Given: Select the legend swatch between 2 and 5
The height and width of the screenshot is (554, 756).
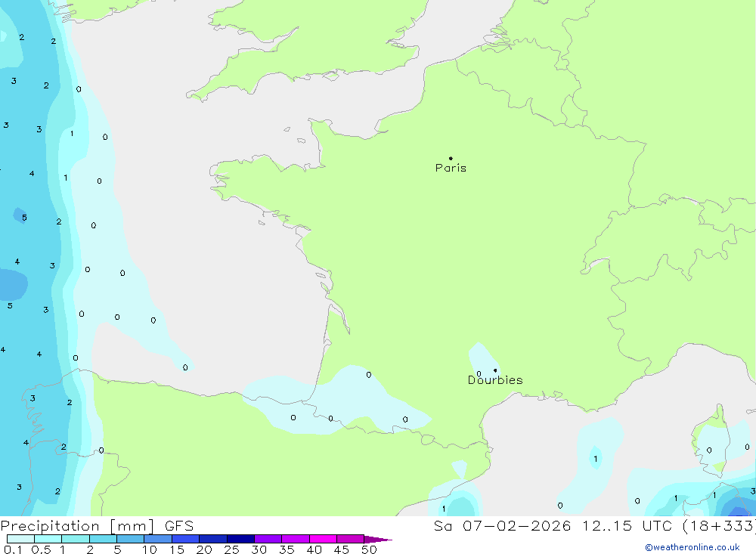Looking at the screenshot, I should (103, 539).
